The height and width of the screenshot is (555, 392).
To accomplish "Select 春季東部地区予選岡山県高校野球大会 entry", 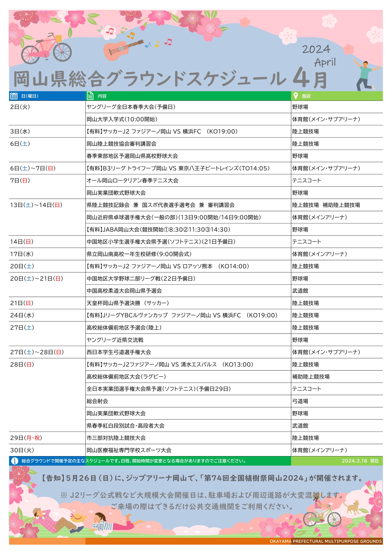I will pos(132,156).
